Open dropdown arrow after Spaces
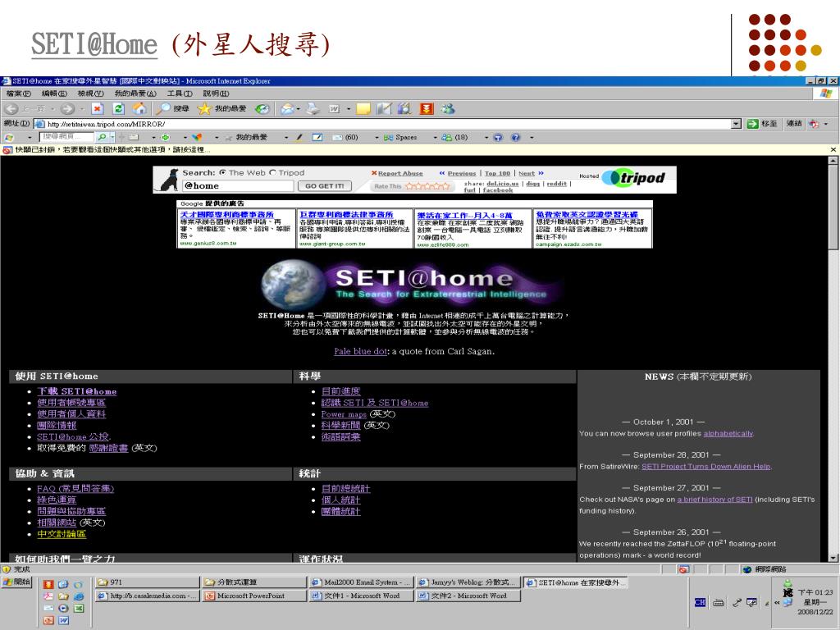Viewport: 840px width, 630px height. 435,138
